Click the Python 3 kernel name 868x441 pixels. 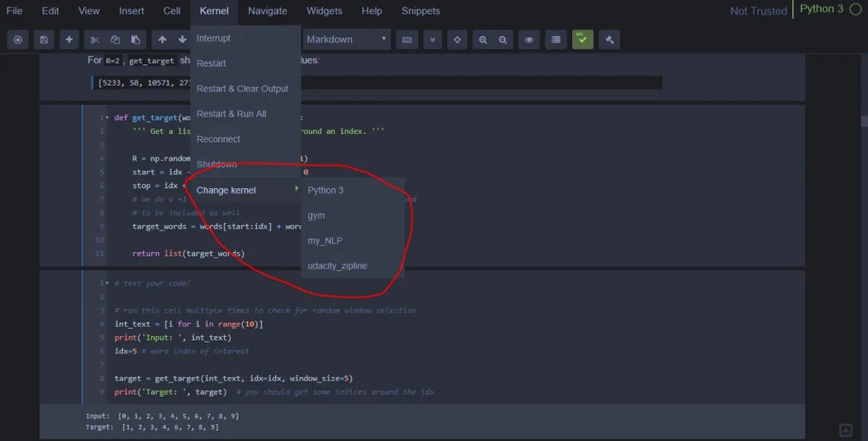coord(822,9)
